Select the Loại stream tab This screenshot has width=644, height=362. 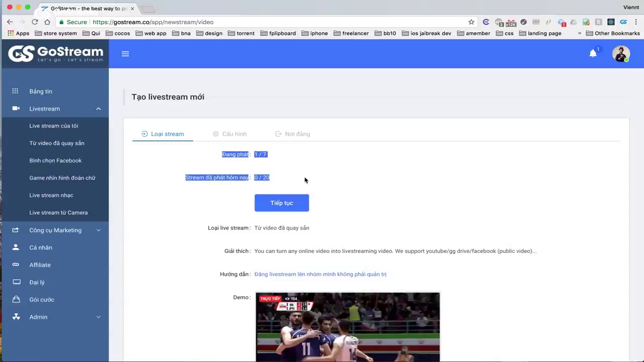click(163, 134)
